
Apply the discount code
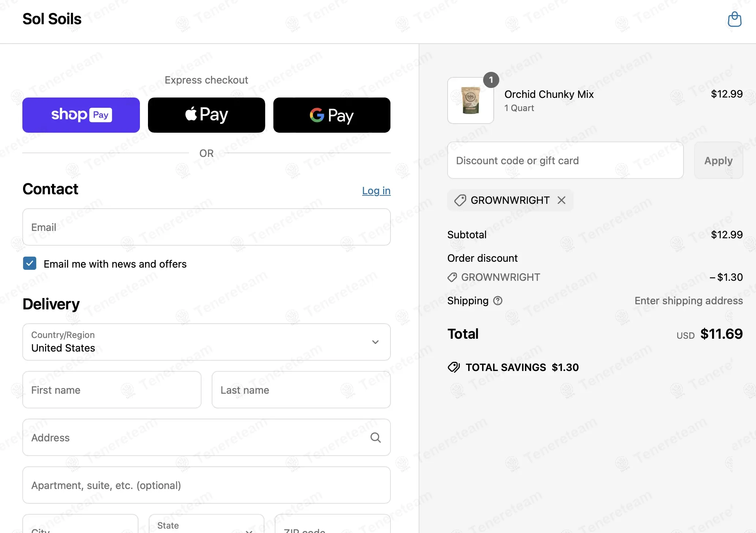pos(718,161)
